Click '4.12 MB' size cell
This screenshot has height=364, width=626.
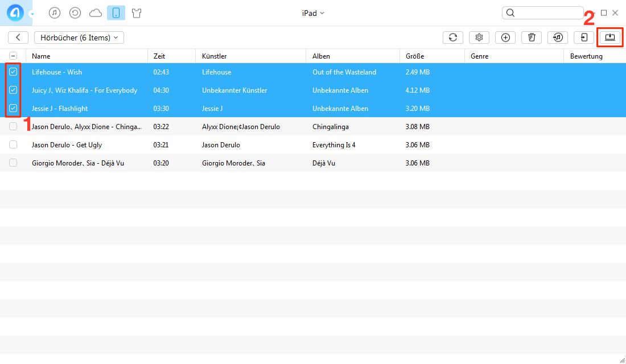[418, 90]
